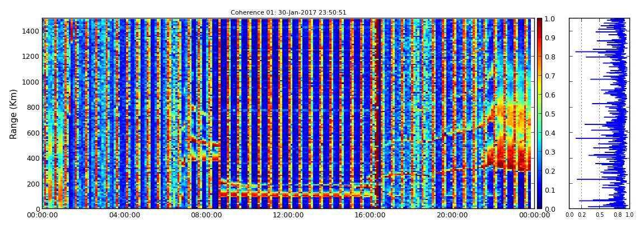Viewport: 644px width, 228px height.
Task: Click the dark red vertical stripe near 16:00
Action: (377, 113)
